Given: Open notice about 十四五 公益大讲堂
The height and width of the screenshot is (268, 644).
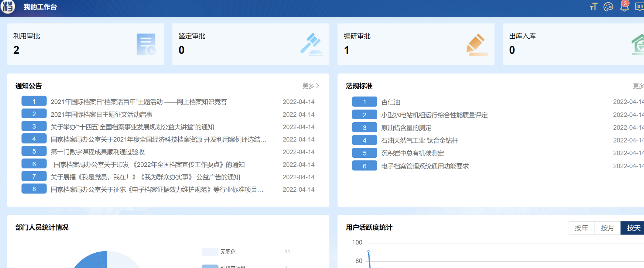Looking at the screenshot, I should coord(133,127).
